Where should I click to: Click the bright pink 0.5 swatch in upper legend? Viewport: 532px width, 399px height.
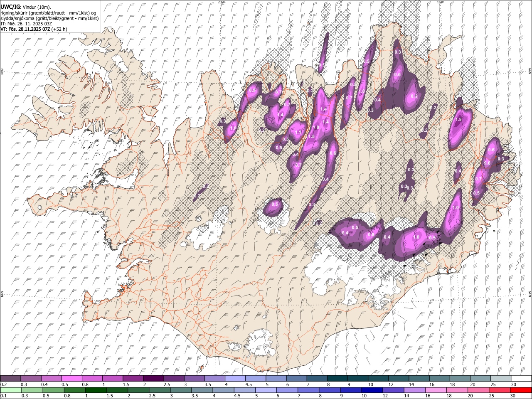71,379
